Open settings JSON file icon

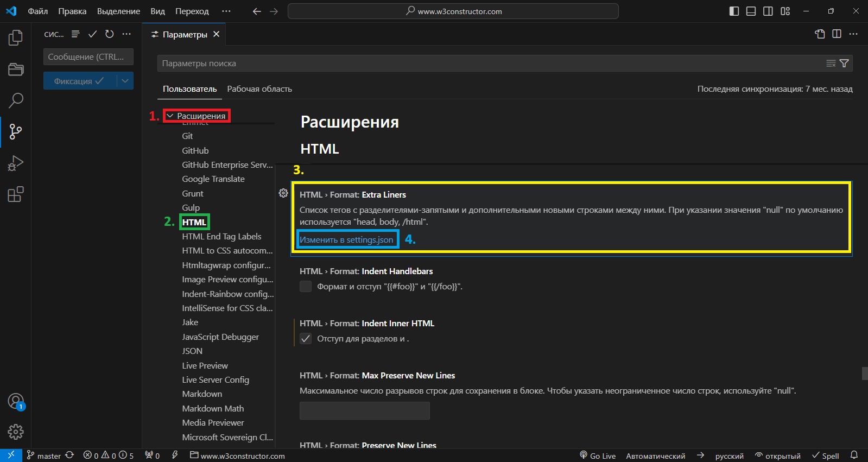click(x=820, y=34)
